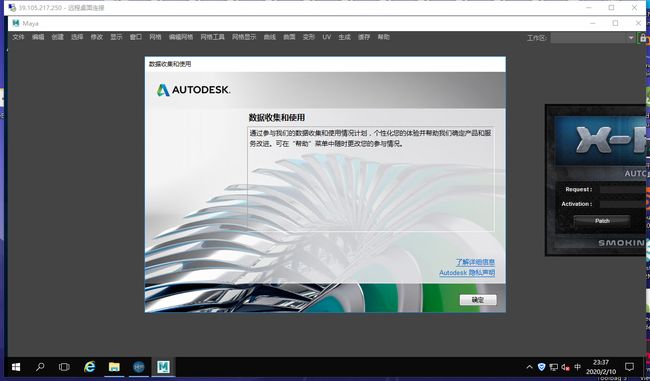The image size is (650, 381).
Task: Click the Activation field in X-Force window
Action: 624,204
